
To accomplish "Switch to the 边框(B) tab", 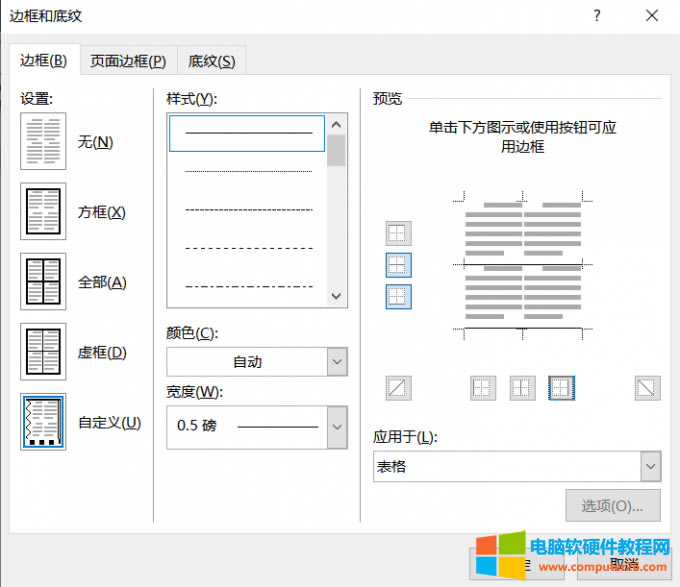I will 44,60.
